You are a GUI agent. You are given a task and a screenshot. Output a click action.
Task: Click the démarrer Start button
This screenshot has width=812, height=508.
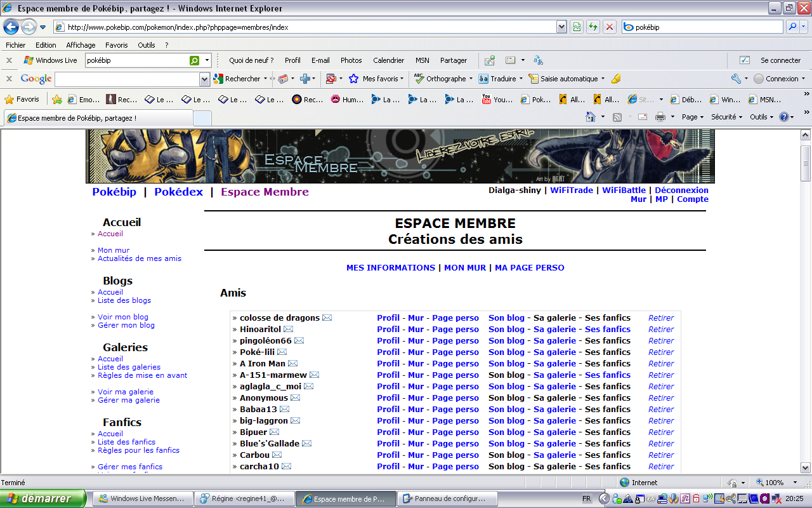(43, 498)
